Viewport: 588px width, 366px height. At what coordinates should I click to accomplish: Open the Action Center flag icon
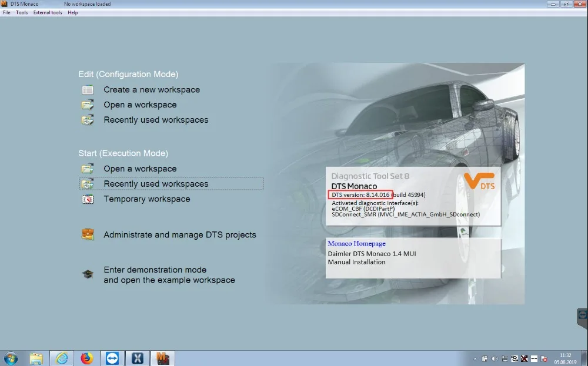click(544, 359)
